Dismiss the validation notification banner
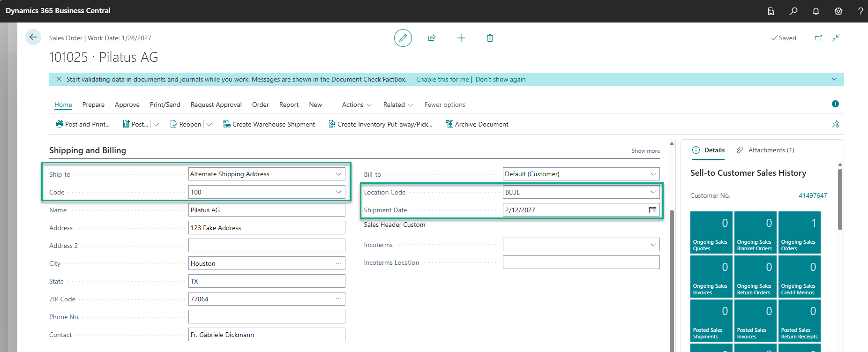This screenshot has width=868, height=352. pos(59,79)
